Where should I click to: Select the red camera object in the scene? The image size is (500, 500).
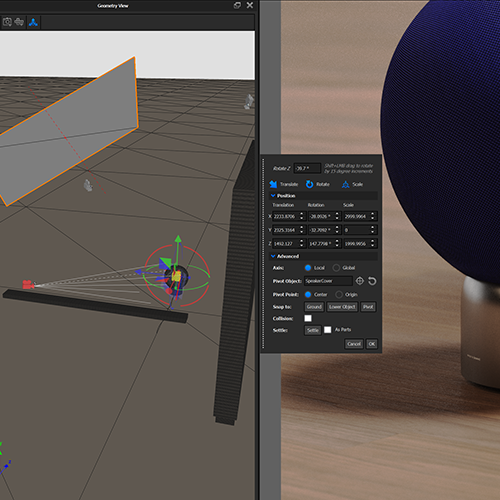(28, 284)
